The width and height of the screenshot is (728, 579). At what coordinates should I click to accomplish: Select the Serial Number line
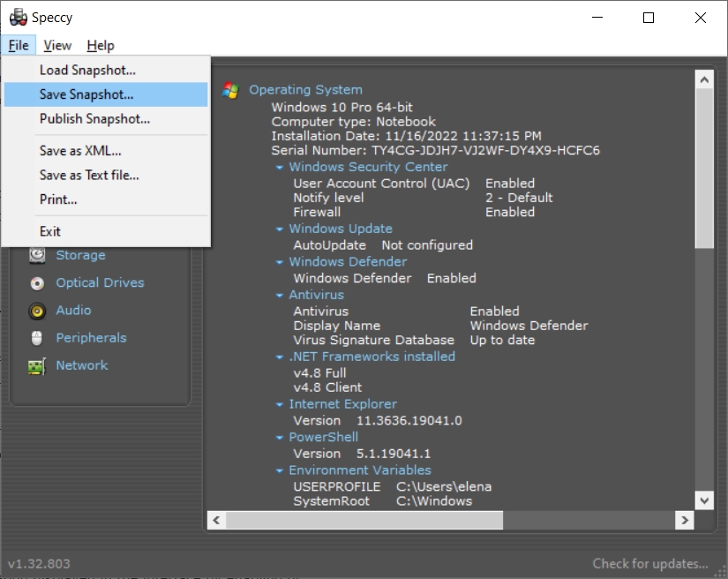pos(436,150)
